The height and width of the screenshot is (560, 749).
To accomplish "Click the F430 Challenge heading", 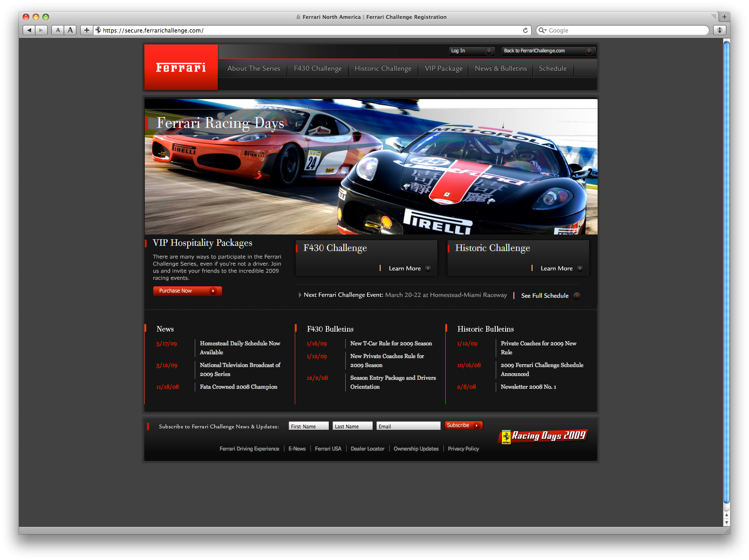I will coord(335,248).
